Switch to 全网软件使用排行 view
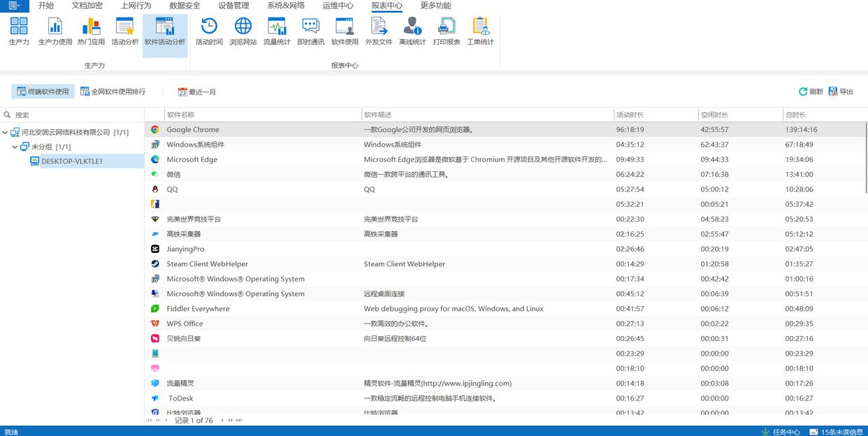This screenshot has height=436, width=868. (113, 92)
